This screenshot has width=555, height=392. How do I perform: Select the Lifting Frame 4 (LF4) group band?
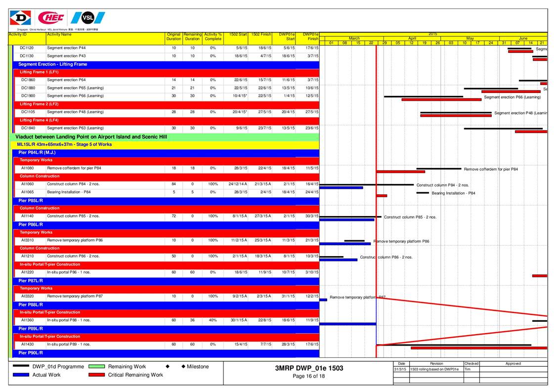pos(167,120)
